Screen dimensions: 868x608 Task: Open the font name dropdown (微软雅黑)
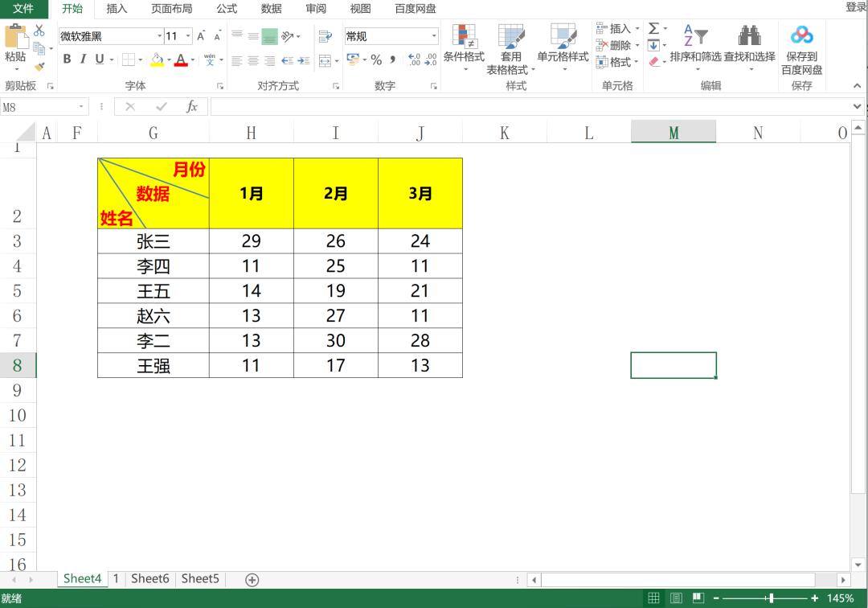[158, 36]
